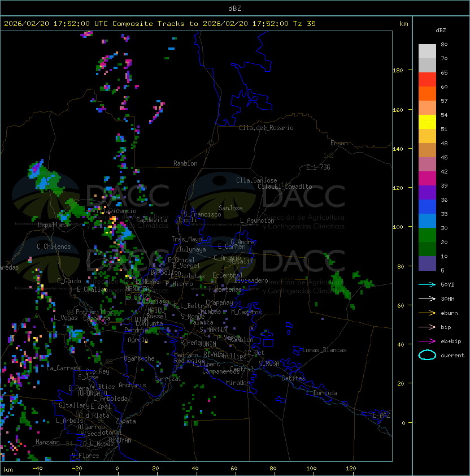Click the '-40' km tick on horizontal axis
The image size is (470, 476).
point(37,469)
